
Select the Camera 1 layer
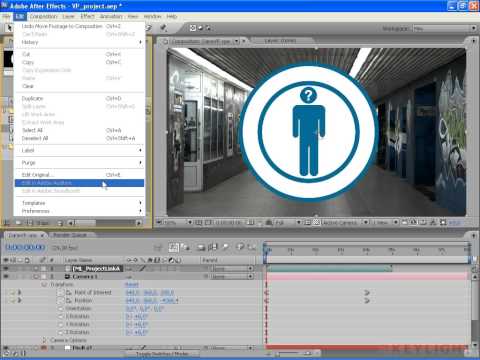click(x=85, y=277)
